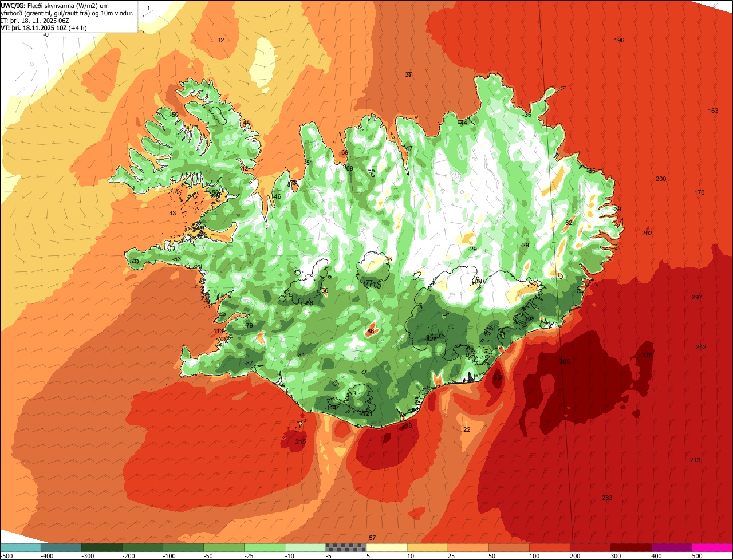Click the value -47 in north Iceland
733x560 pixels.
pos(408,148)
